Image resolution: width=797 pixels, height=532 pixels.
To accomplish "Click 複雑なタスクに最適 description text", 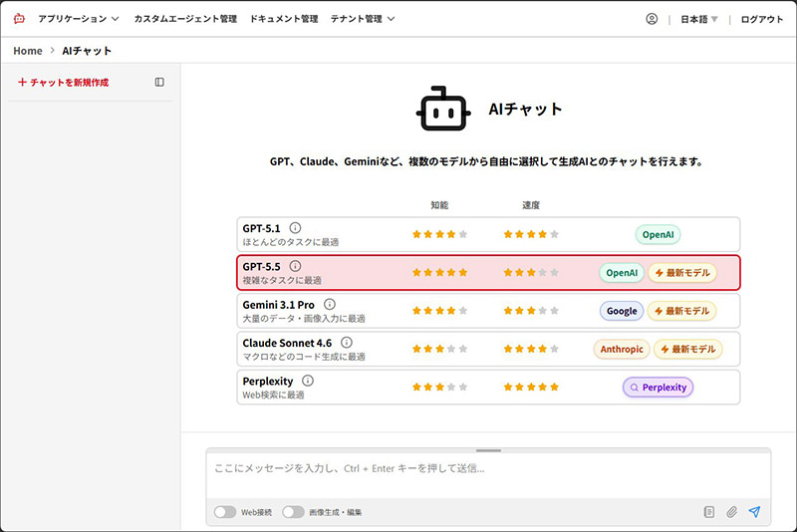I will point(282,280).
